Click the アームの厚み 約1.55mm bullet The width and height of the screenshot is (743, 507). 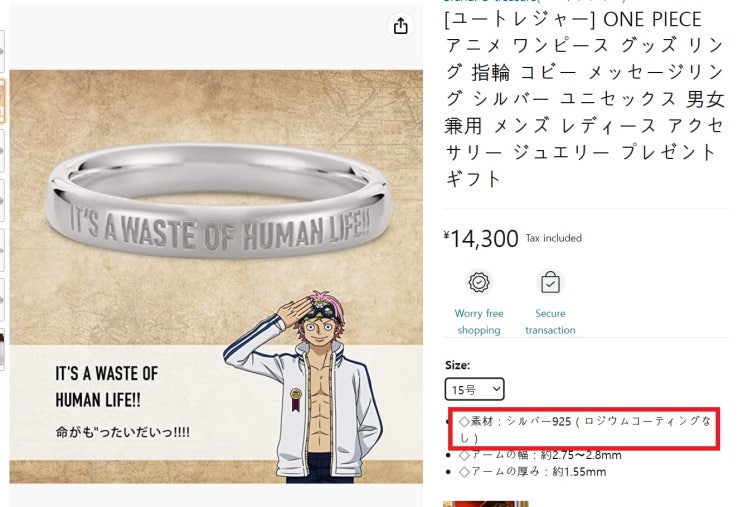coord(533,471)
